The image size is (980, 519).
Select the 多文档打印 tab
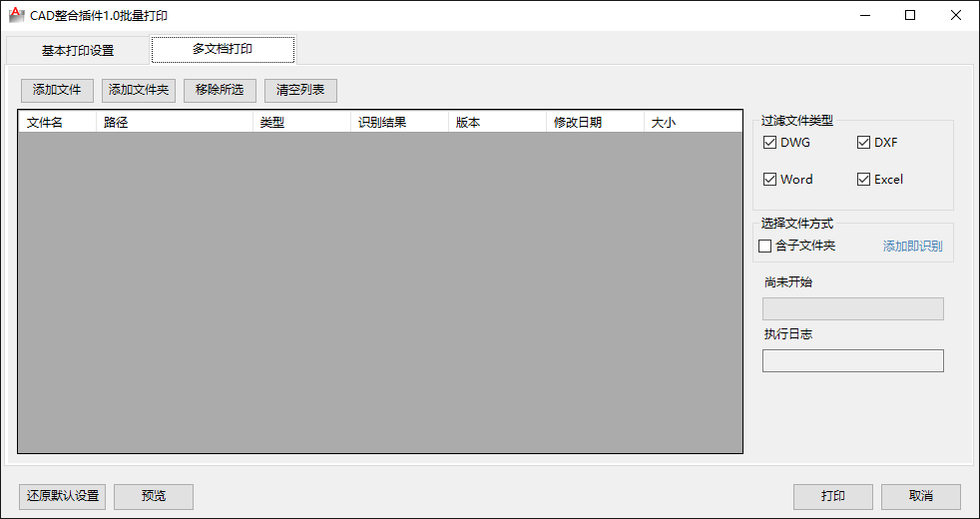[223, 49]
